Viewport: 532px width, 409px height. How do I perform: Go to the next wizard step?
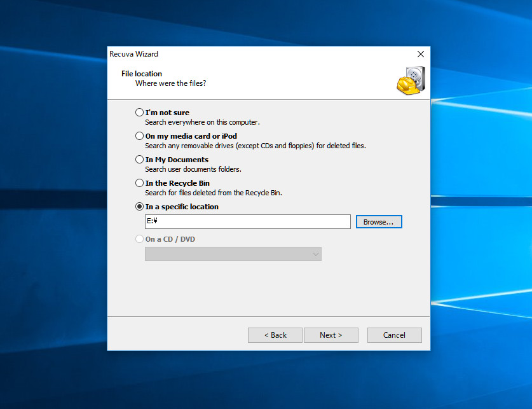click(x=331, y=335)
